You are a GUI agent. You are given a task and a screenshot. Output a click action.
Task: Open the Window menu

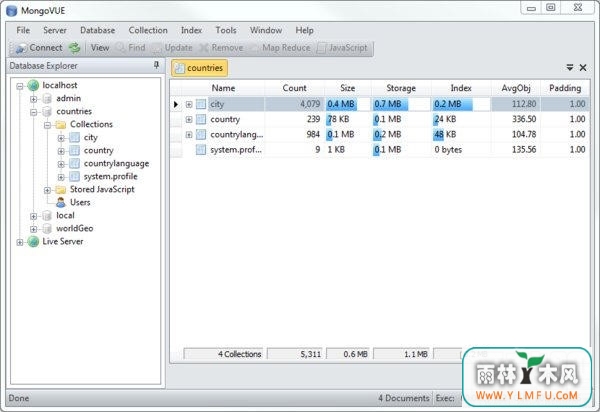pyautogui.click(x=266, y=30)
